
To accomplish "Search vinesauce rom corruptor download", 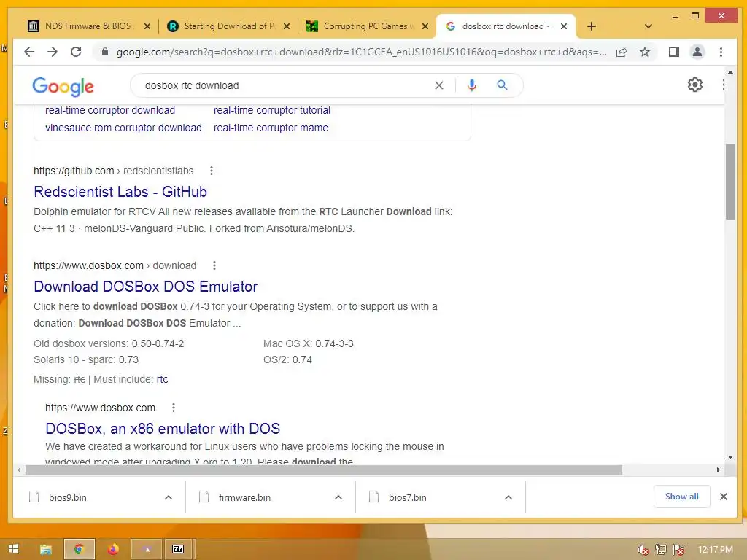I will coord(123,128).
